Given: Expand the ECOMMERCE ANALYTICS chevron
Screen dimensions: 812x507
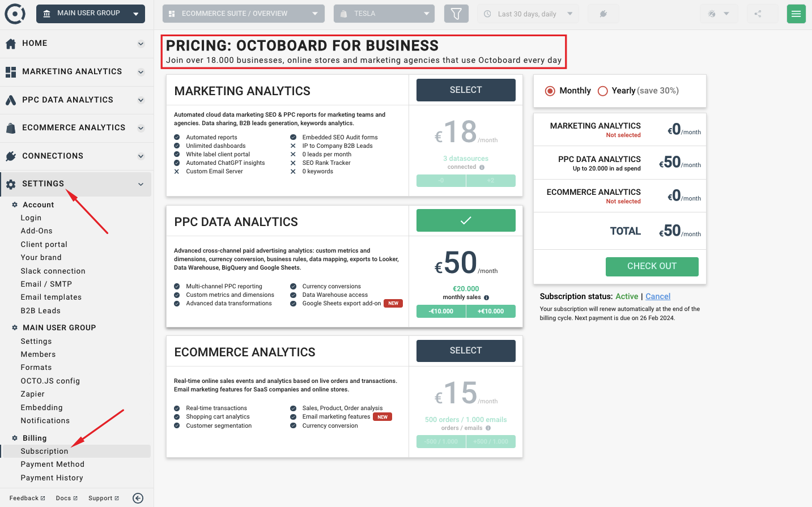Looking at the screenshot, I should 141,128.
